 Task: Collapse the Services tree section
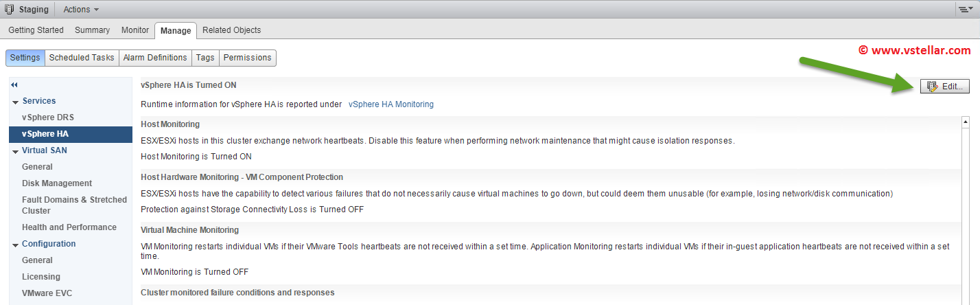(15, 102)
